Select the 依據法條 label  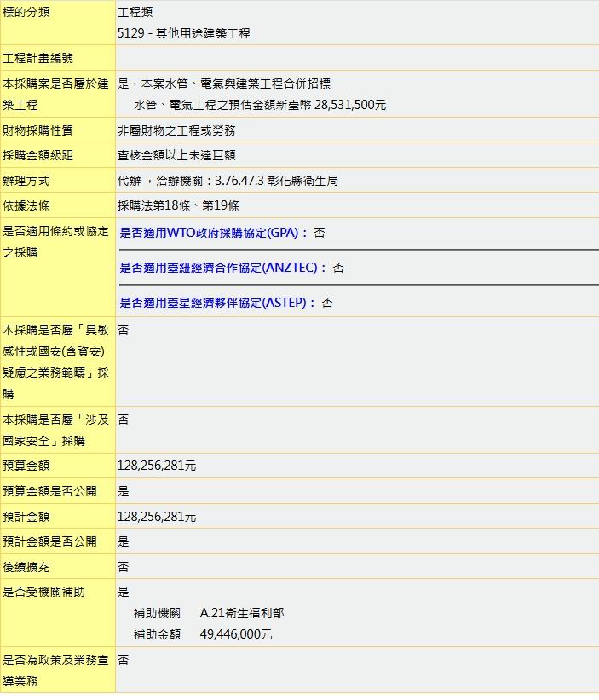[26, 205]
